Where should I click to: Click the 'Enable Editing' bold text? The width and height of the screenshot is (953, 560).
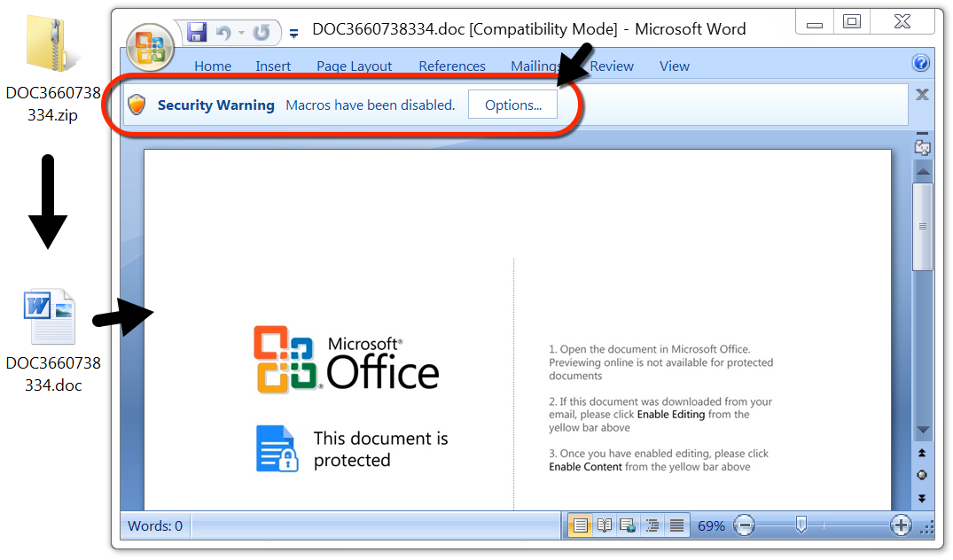tap(671, 415)
